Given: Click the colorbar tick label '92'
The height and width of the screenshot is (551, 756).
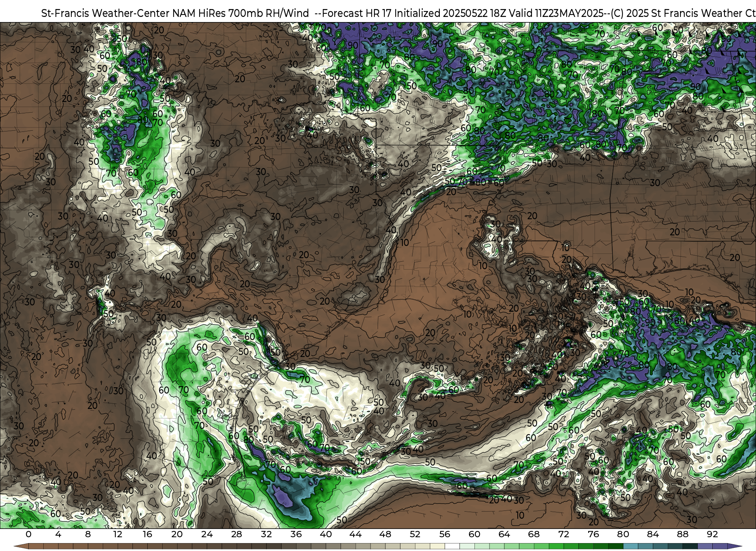Looking at the screenshot, I should tap(712, 534).
